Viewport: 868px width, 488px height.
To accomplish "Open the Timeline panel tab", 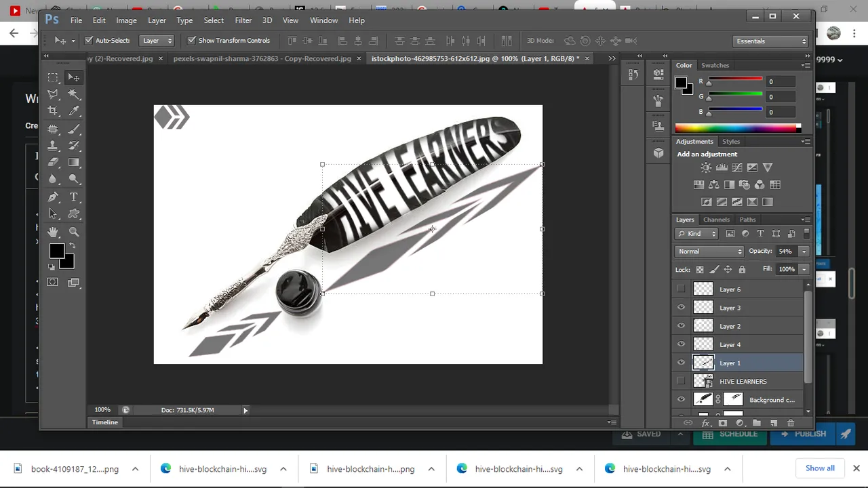I will pyautogui.click(x=105, y=422).
